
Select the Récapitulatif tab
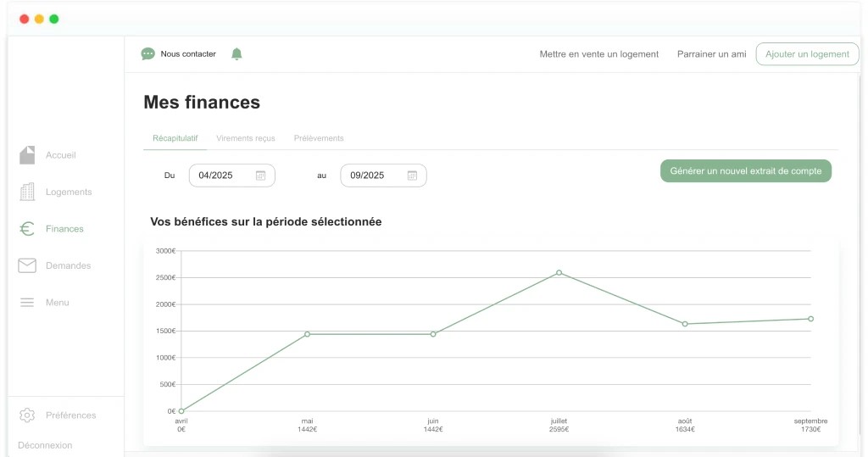pos(175,138)
